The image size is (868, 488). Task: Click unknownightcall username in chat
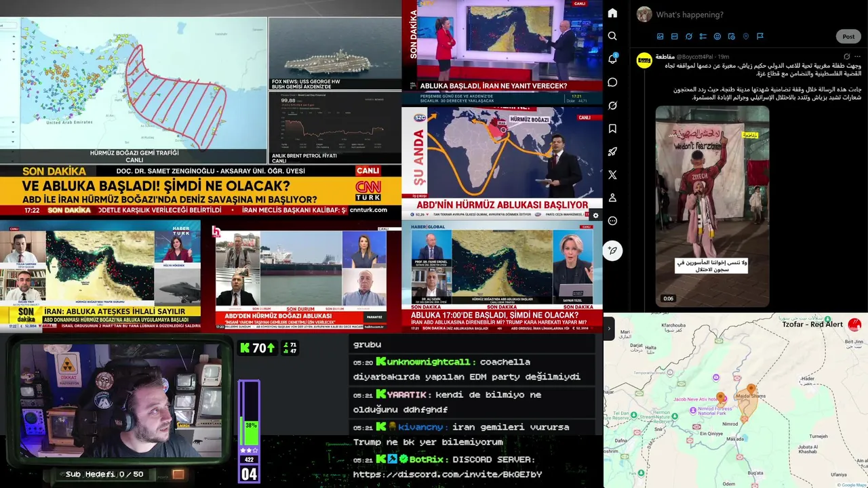coord(429,362)
